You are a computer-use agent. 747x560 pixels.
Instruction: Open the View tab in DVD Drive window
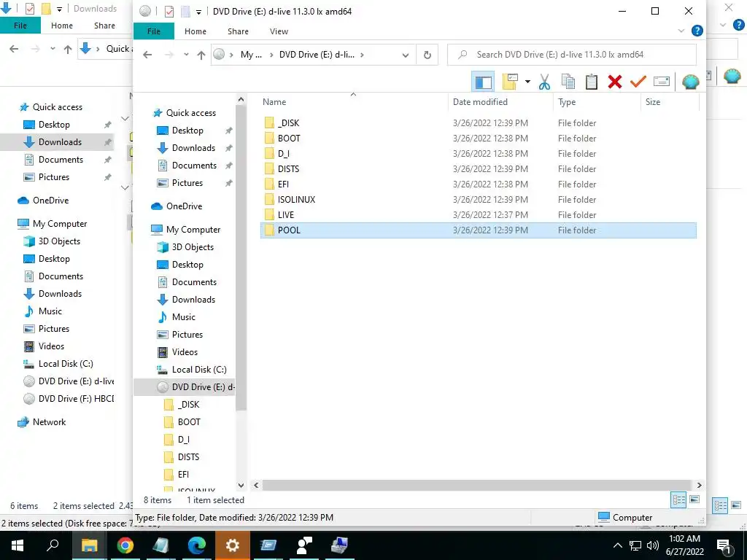pos(279,31)
